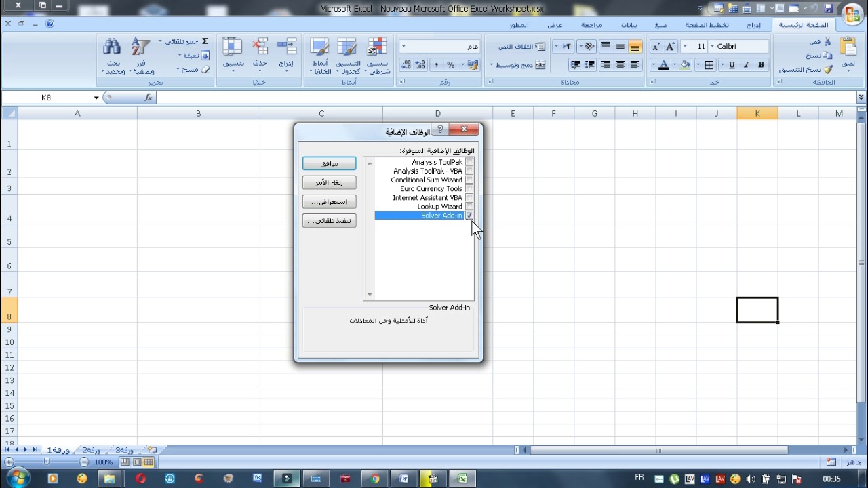The width and height of the screenshot is (868, 488).
Task: Check the Conditional Sum Wizard checkbox
Action: coord(469,180)
